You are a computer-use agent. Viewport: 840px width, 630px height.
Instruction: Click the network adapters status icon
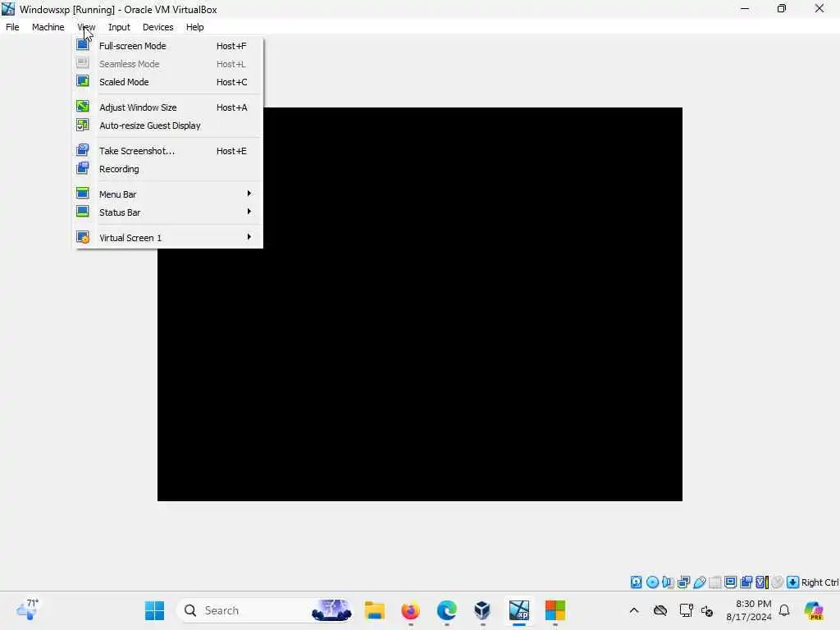click(x=683, y=582)
